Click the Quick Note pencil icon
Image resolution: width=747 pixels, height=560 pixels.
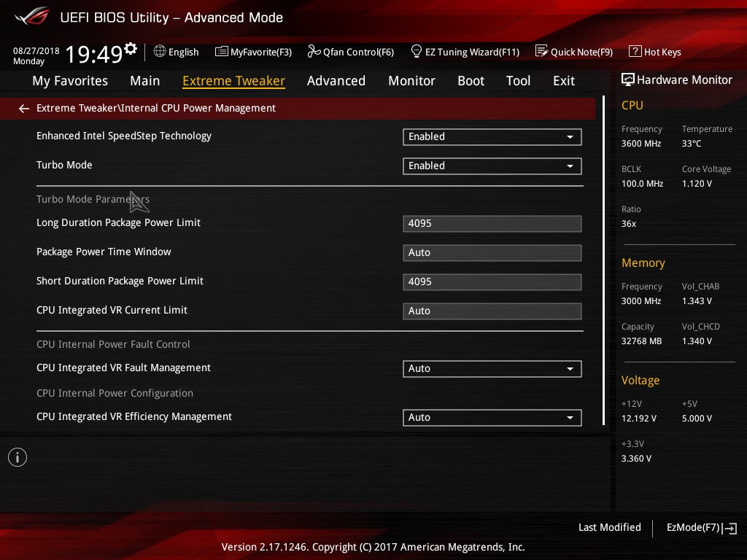pyautogui.click(x=542, y=51)
